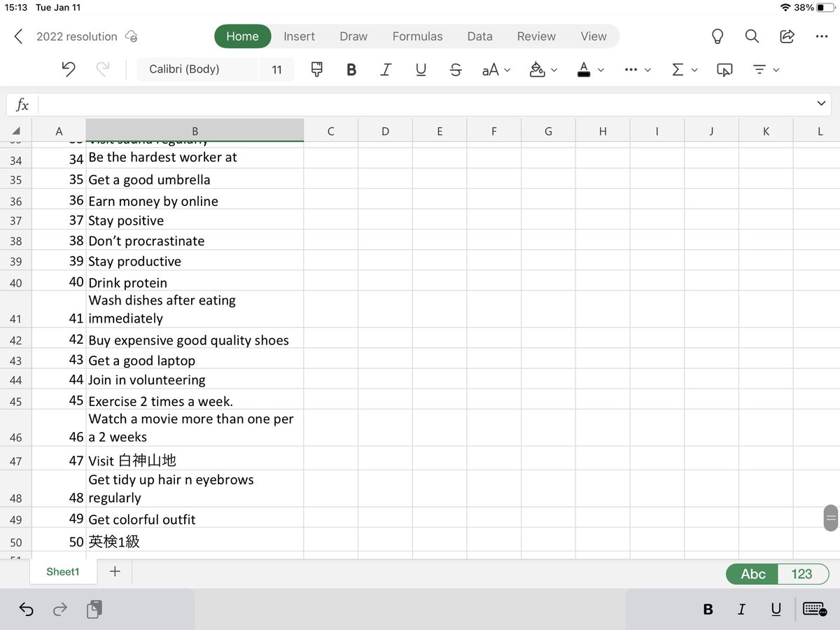Open the Calibri (Body) font dropdown
Image resolution: width=840 pixels, height=630 pixels.
(197, 69)
